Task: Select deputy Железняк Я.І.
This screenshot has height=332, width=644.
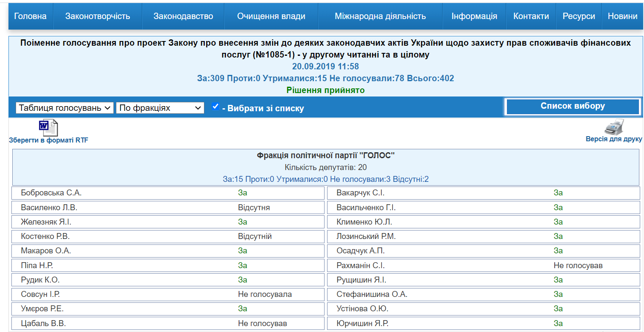Action: point(46,222)
